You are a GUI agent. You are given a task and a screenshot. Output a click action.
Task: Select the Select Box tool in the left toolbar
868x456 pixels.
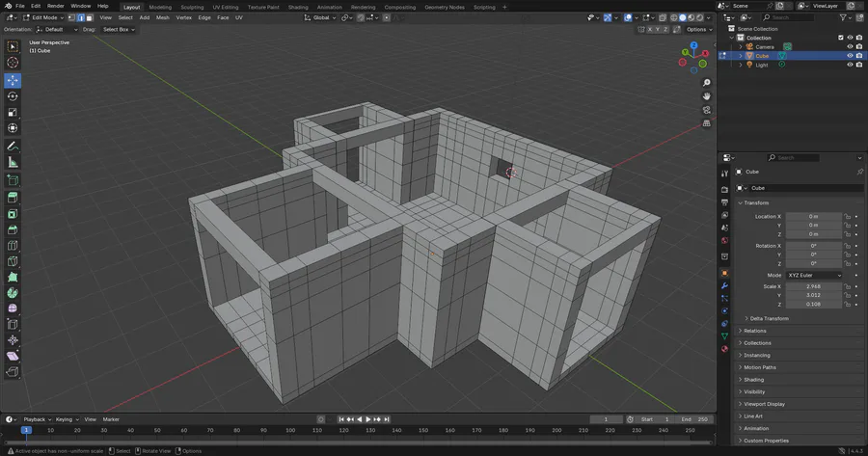[13, 47]
